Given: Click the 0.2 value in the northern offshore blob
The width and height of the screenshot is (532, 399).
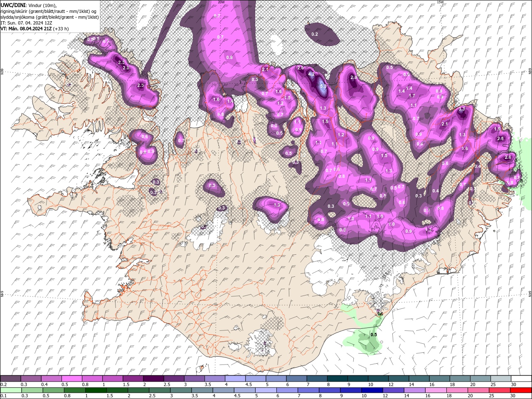Looking at the screenshot, I should (315, 34).
